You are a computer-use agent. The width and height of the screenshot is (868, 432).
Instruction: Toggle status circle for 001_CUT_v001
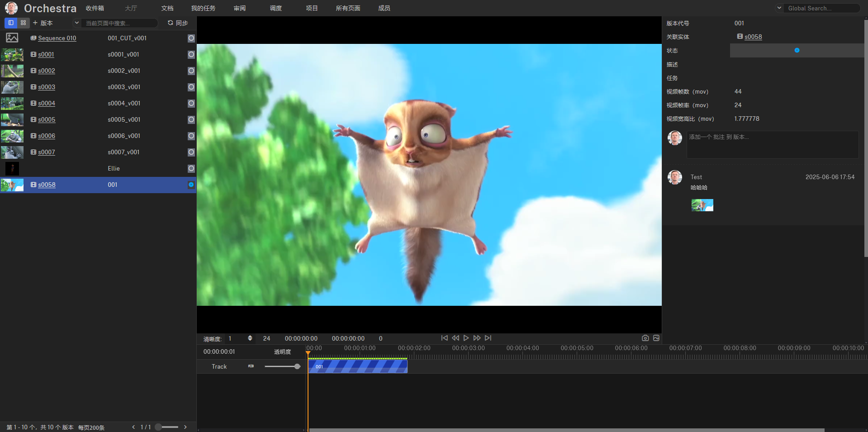[x=191, y=38]
